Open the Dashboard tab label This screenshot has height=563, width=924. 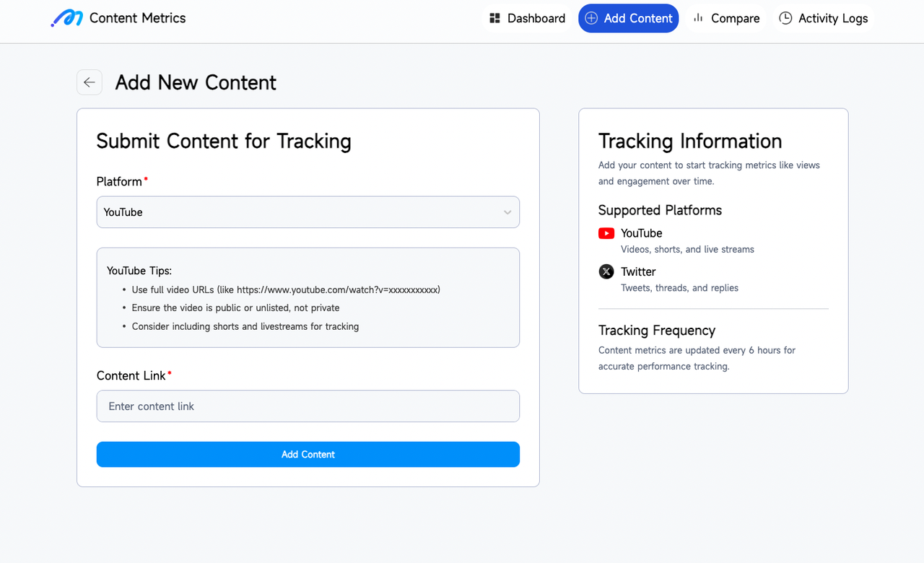536,18
